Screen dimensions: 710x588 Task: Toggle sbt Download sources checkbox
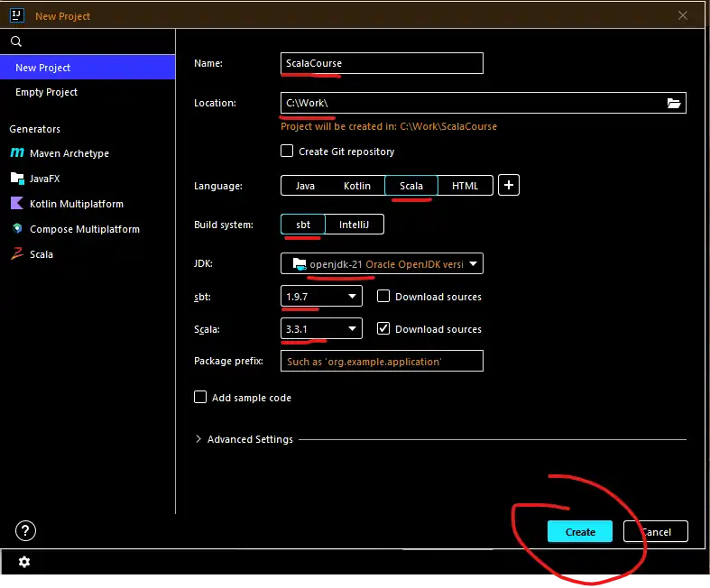pyautogui.click(x=383, y=297)
